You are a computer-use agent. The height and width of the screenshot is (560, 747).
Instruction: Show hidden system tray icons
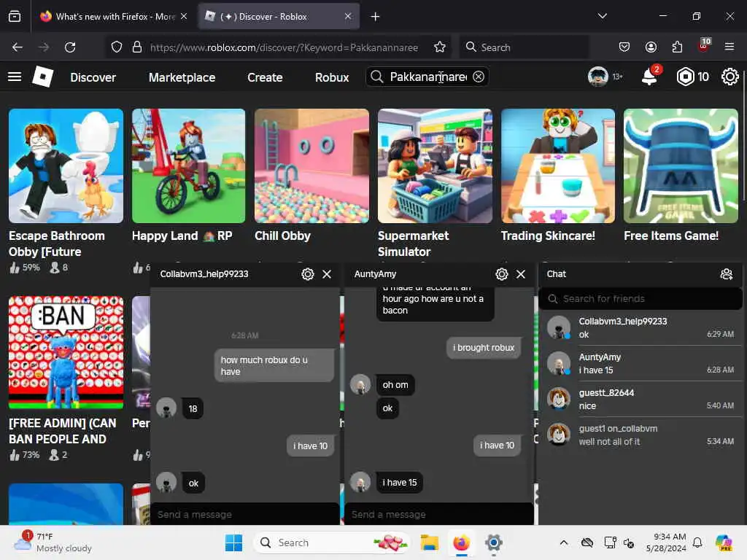(x=564, y=542)
